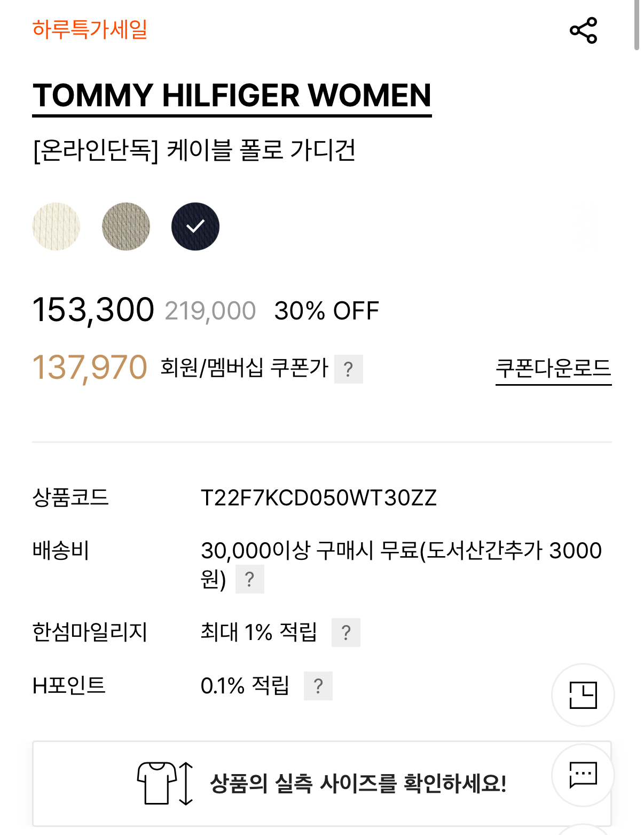Click the selected navy color swatch
The image size is (644, 835).
click(x=195, y=226)
